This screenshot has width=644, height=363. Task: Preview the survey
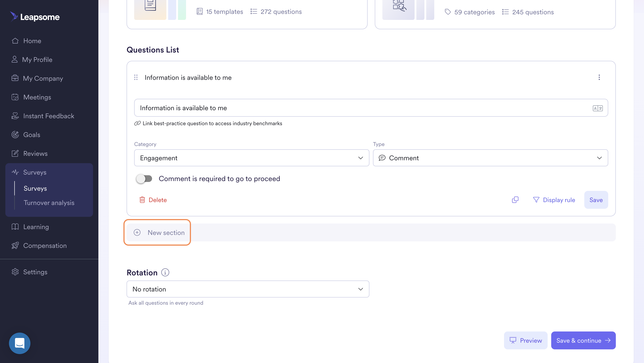525,340
